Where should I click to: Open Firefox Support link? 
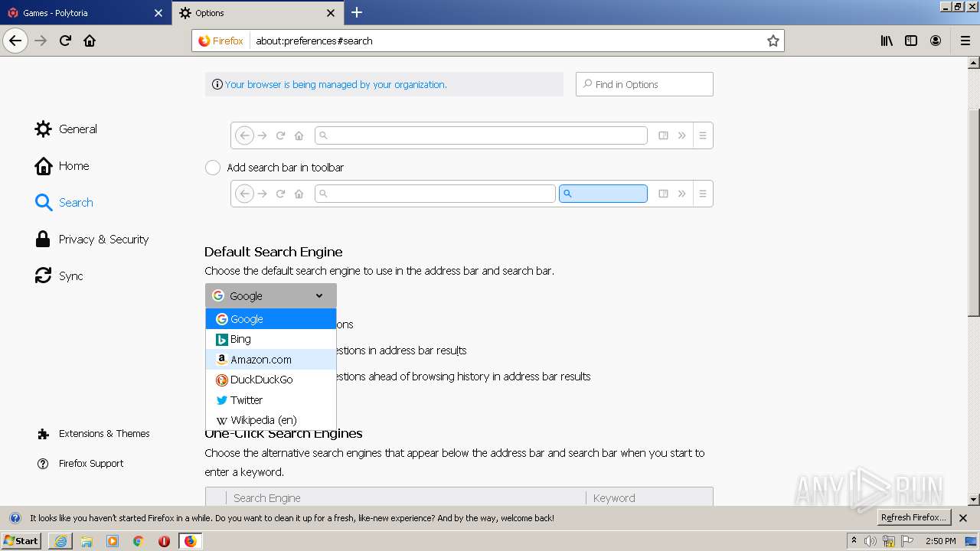coord(80,463)
